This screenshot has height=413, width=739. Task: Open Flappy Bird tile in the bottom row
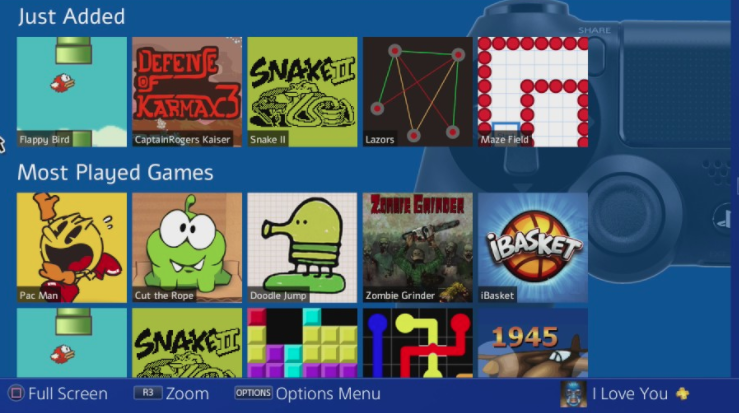pyautogui.click(x=72, y=343)
